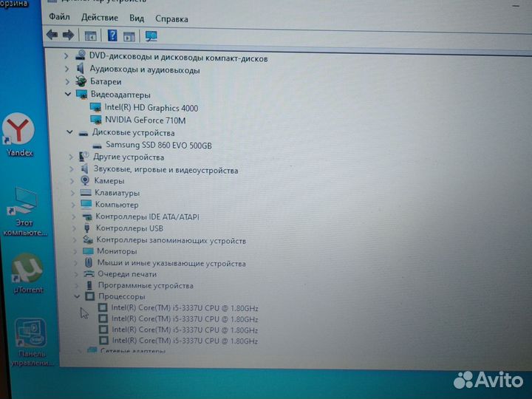Open the Файл menu
This screenshot has height=399, width=532.
coord(59,16)
